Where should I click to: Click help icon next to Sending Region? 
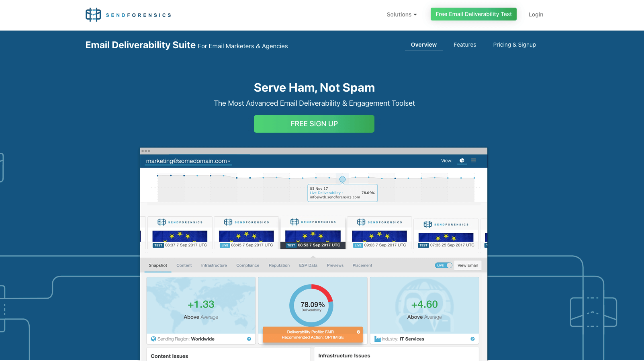(249, 339)
